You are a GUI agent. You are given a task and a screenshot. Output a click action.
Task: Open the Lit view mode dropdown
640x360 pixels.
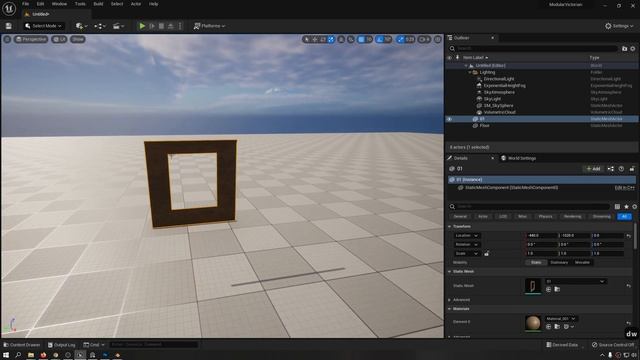click(x=59, y=39)
